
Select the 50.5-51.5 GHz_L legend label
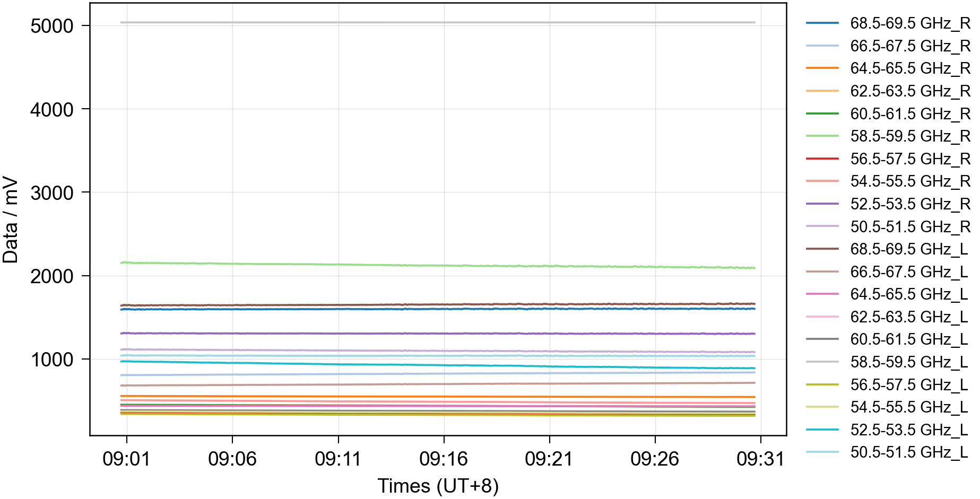pyautogui.click(x=908, y=452)
